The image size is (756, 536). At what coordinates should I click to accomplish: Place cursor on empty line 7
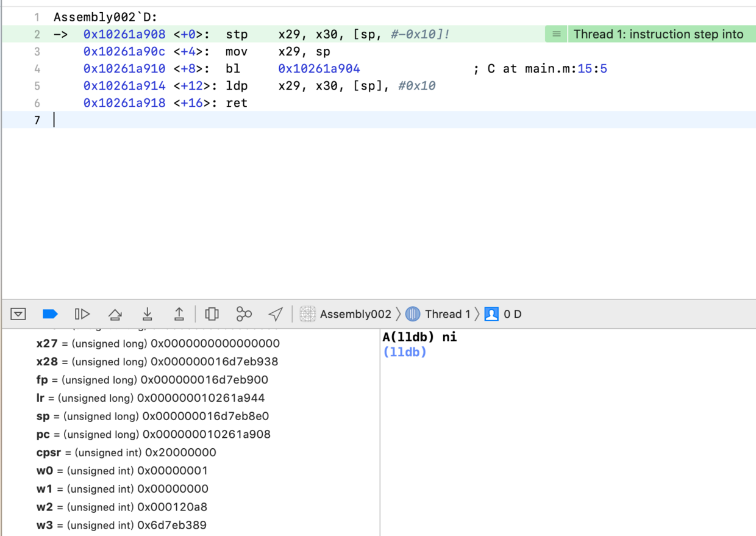click(x=378, y=120)
